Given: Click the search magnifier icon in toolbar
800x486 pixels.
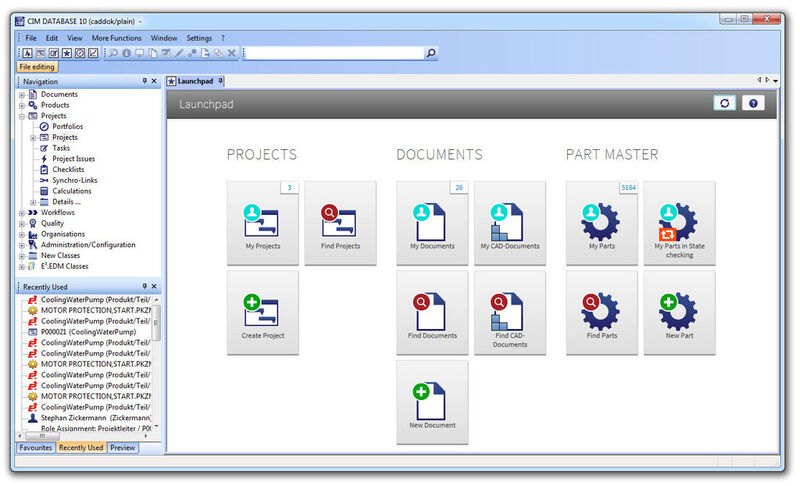Looking at the screenshot, I should pos(431,53).
